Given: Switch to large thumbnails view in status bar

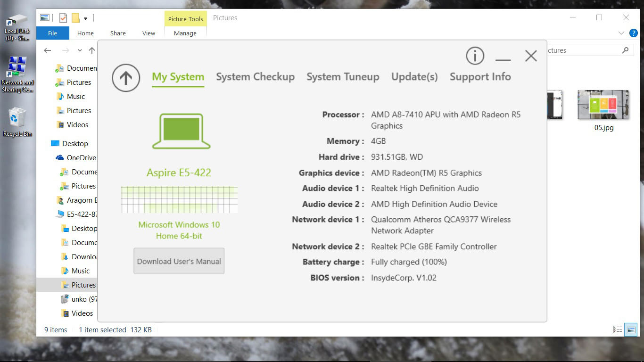Looking at the screenshot, I should coord(631,330).
